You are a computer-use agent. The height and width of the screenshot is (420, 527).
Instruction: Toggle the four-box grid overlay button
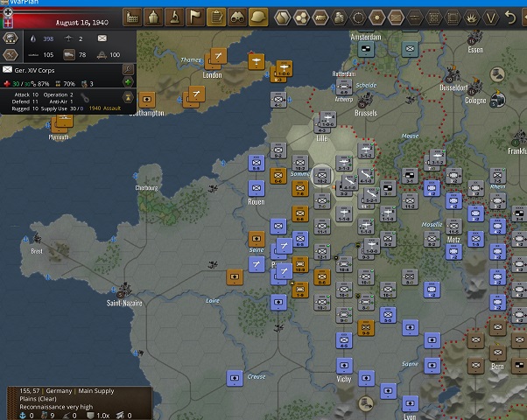click(x=434, y=17)
